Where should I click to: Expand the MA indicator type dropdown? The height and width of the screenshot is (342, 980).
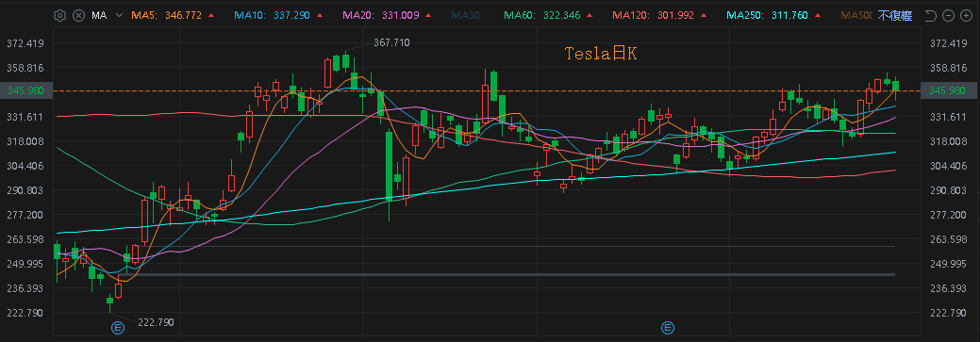click(x=119, y=16)
